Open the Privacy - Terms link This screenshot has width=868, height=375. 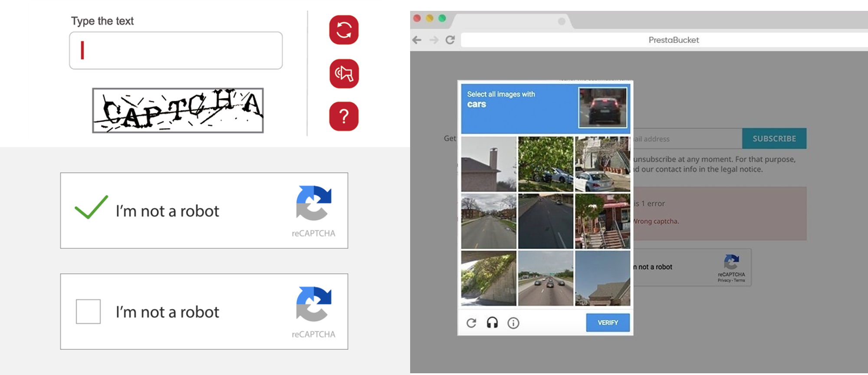point(731,280)
